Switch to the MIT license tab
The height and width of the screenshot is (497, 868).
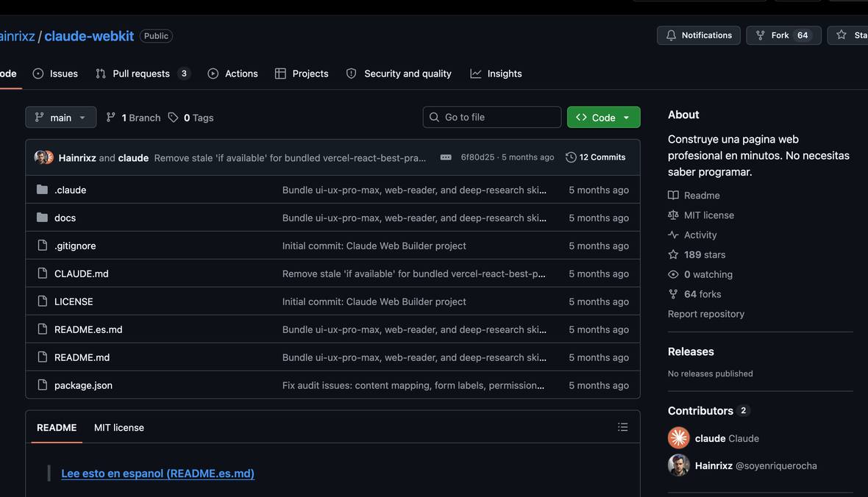[119, 427]
